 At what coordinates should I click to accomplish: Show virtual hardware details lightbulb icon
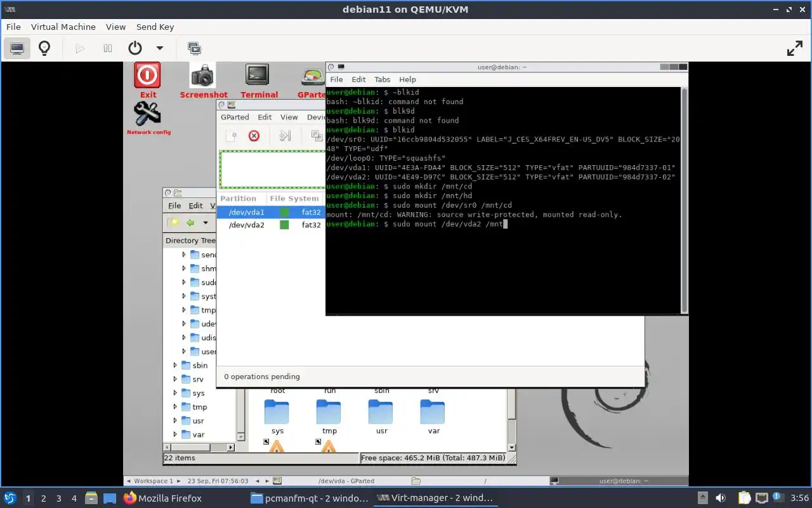click(44, 48)
